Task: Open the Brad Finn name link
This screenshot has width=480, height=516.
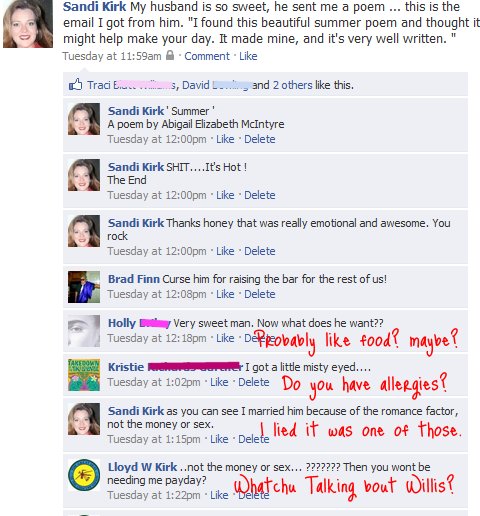Action: tap(134, 279)
